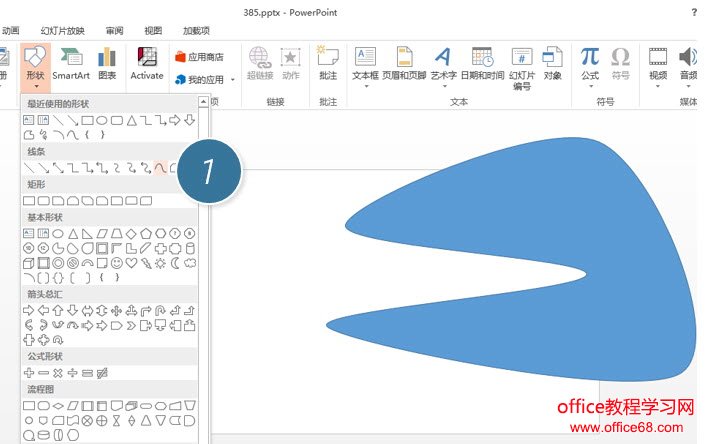Insert the Sun shape
This screenshot has width=713, height=444.
pyautogui.click(x=160, y=263)
